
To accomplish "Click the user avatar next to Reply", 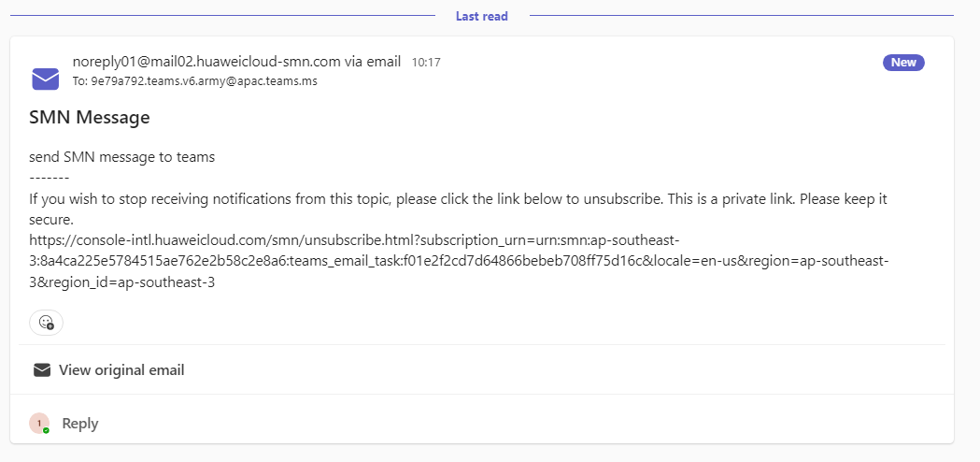I will [x=39, y=424].
